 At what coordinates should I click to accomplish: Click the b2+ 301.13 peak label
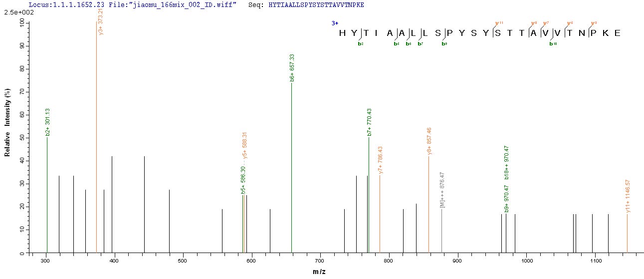coord(48,122)
